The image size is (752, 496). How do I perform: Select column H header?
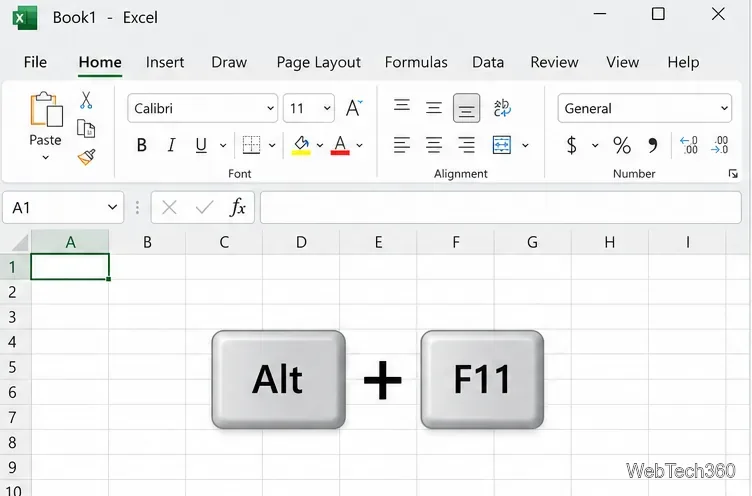(610, 242)
